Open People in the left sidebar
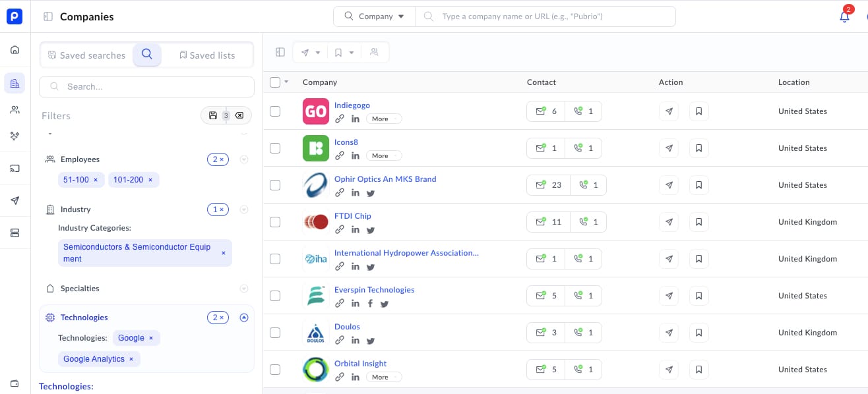The width and height of the screenshot is (868, 394). [x=15, y=110]
